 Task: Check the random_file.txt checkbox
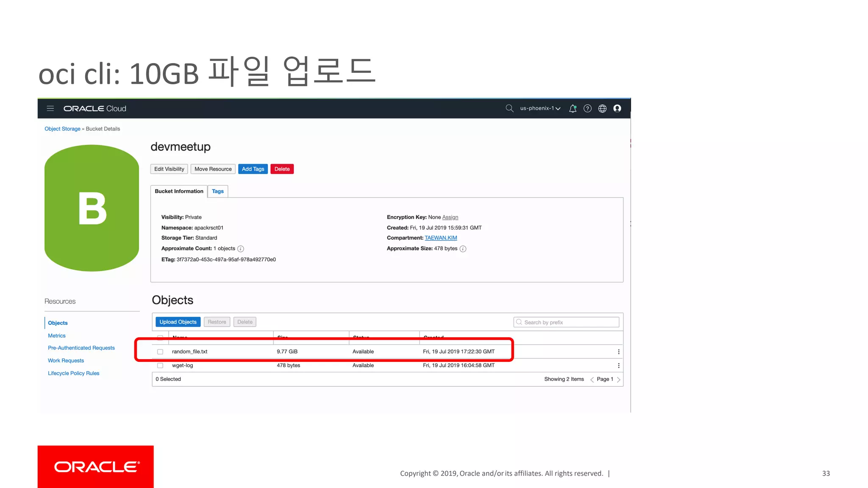tap(160, 352)
